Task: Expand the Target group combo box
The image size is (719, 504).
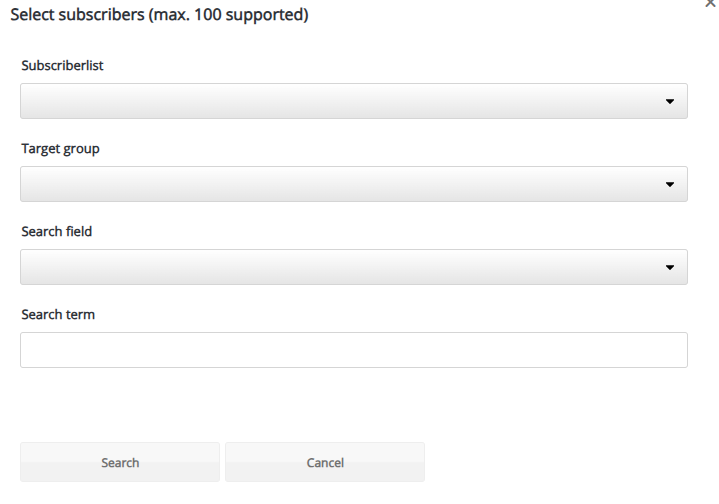Action: pyautogui.click(x=354, y=184)
